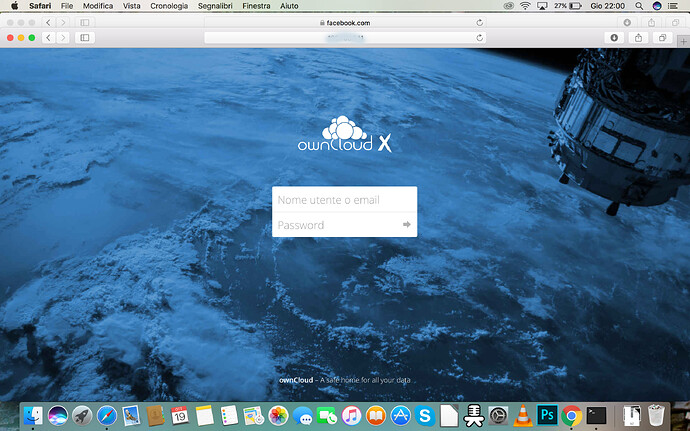Activate Siri from the menu bar
690x431 pixels.
(x=657, y=6)
